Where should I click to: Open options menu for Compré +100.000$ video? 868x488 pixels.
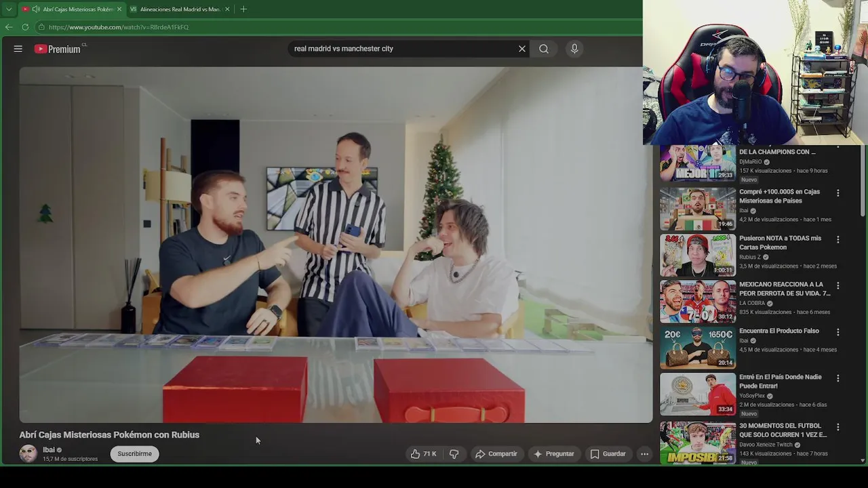click(x=838, y=193)
